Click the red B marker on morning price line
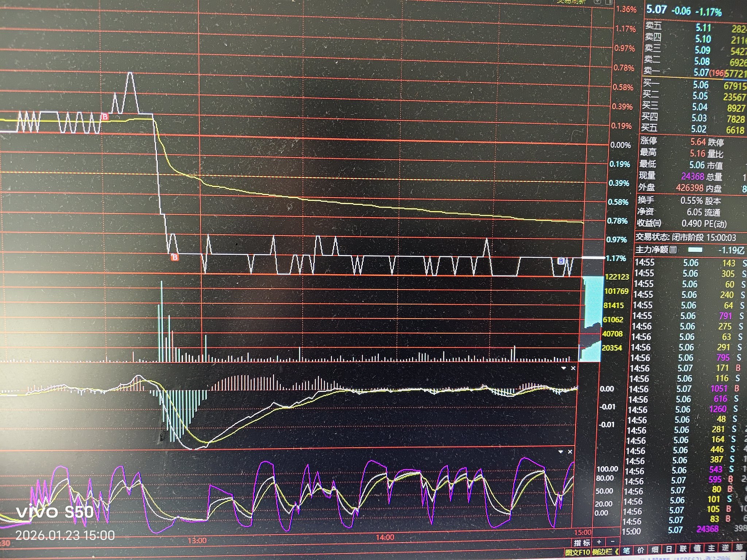The image size is (747, 560). [105, 117]
